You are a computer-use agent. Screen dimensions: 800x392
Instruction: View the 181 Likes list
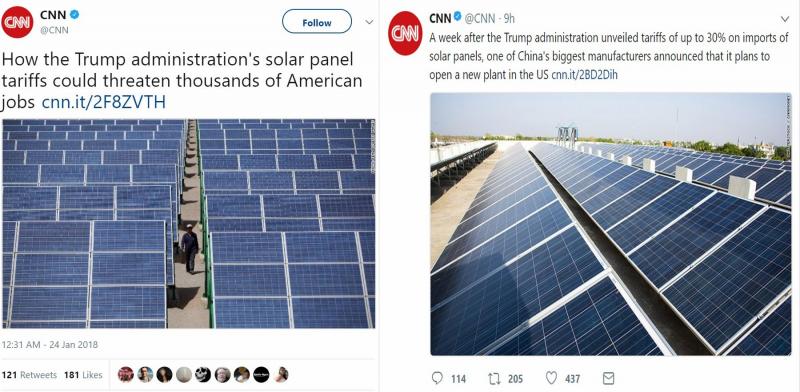point(83,375)
